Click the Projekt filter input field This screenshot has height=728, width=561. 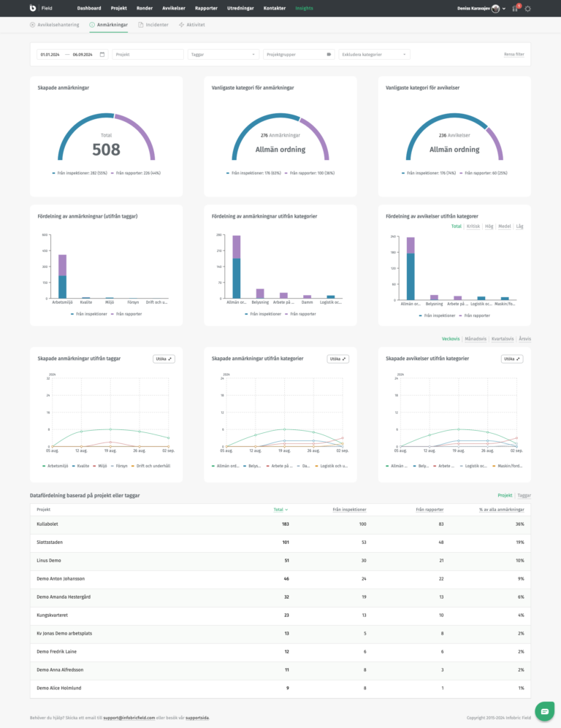(x=148, y=54)
